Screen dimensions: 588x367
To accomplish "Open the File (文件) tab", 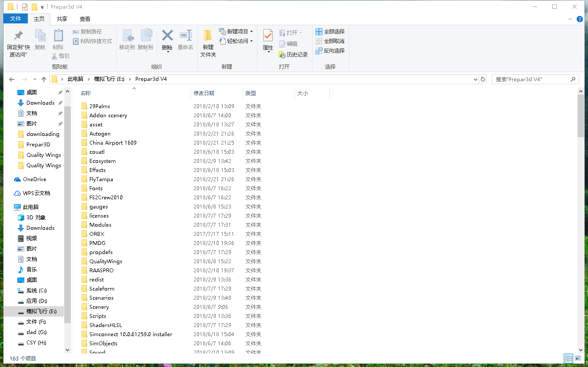I will point(16,19).
